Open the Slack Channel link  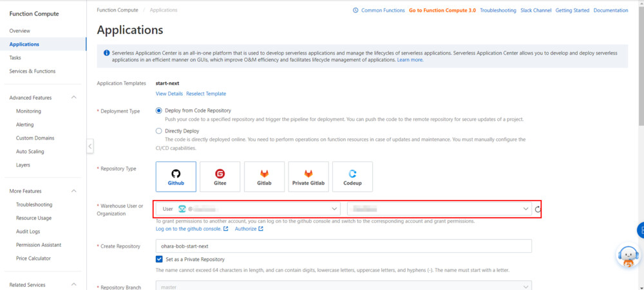536,10
